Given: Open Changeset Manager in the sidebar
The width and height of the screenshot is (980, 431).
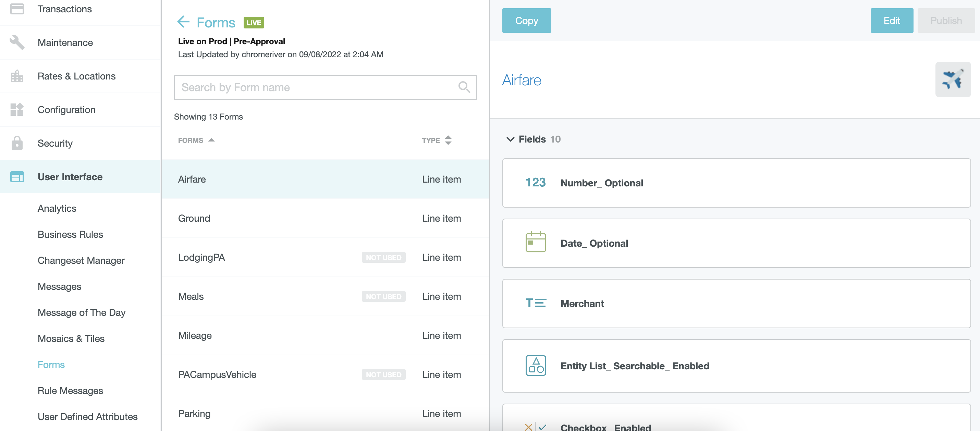Looking at the screenshot, I should click(x=81, y=260).
